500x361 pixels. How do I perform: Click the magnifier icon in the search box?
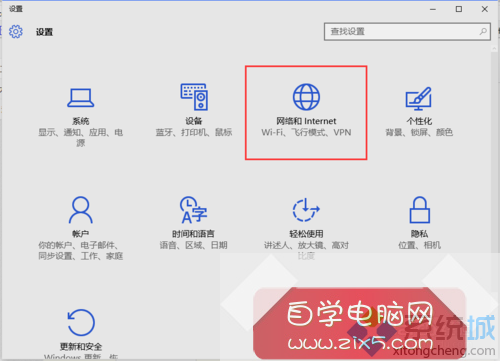pyautogui.click(x=483, y=32)
